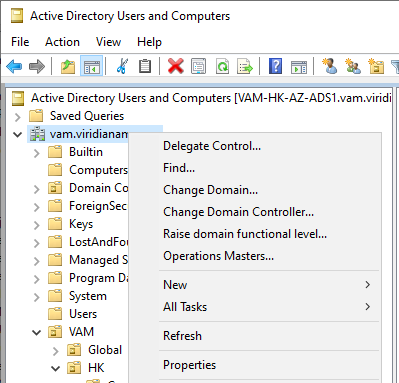Click the Refresh toolbar icon
The image size is (399, 383).
[x=222, y=66]
